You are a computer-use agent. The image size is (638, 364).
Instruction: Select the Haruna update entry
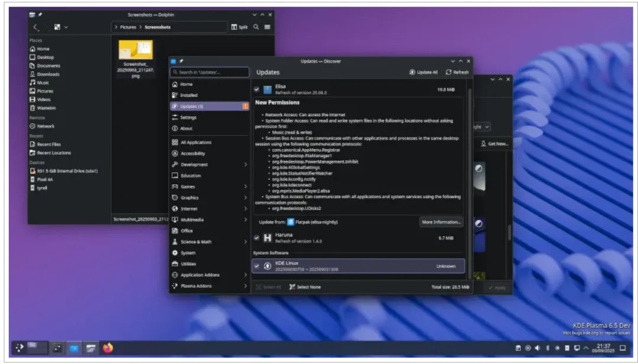point(358,238)
